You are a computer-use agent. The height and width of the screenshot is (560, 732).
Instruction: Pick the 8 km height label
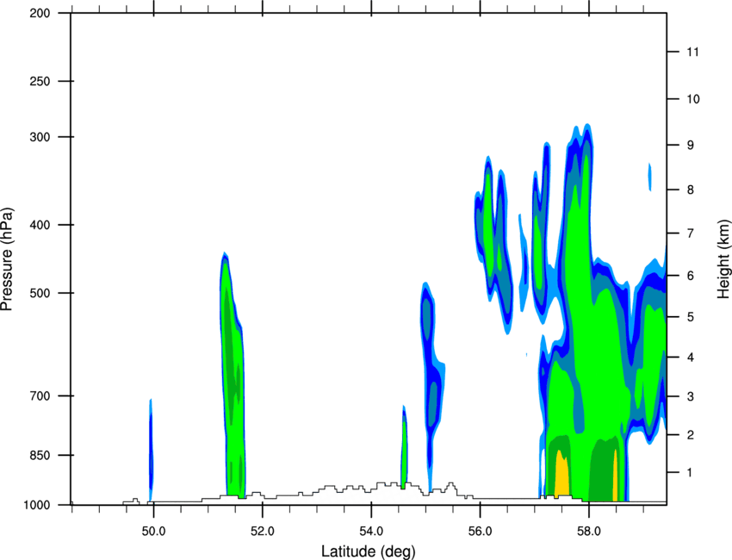click(x=690, y=190)
